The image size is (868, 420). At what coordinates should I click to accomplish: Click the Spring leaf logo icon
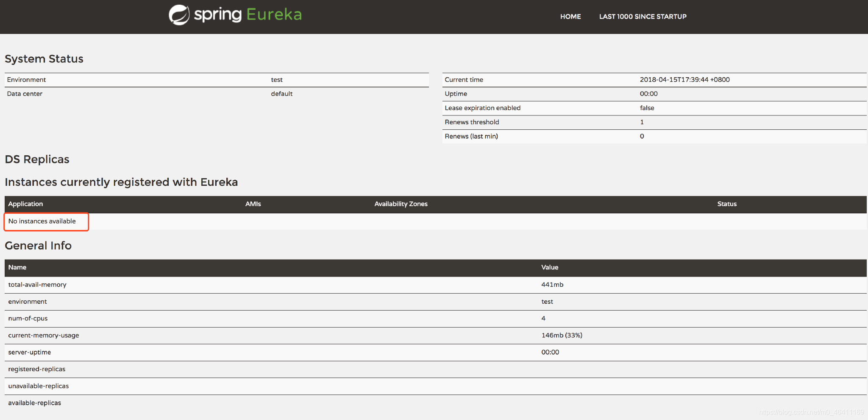[179, 15]
